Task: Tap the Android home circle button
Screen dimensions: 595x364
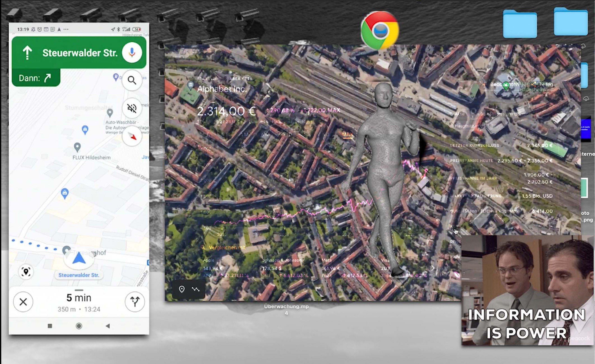Action: (x=79, y=326)
